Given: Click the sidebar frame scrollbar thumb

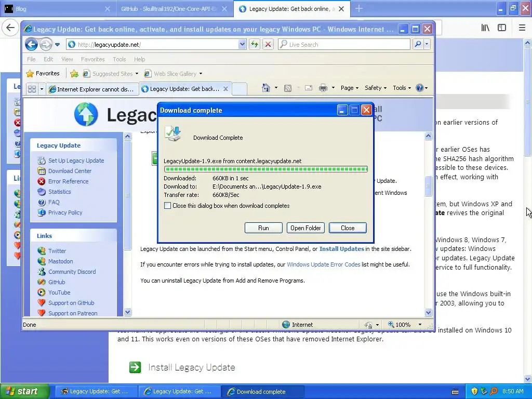Looking at the screenshot, I should (x=128, y=195).
